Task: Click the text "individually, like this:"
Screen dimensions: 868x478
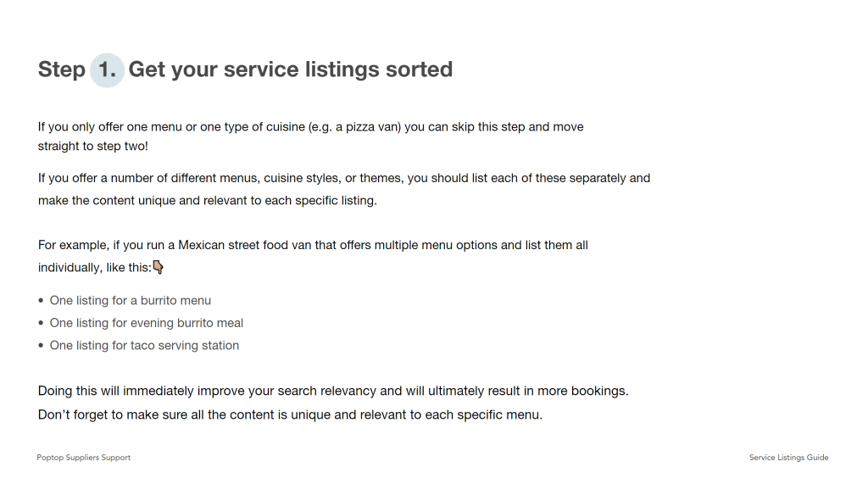Action: point(94,268)
